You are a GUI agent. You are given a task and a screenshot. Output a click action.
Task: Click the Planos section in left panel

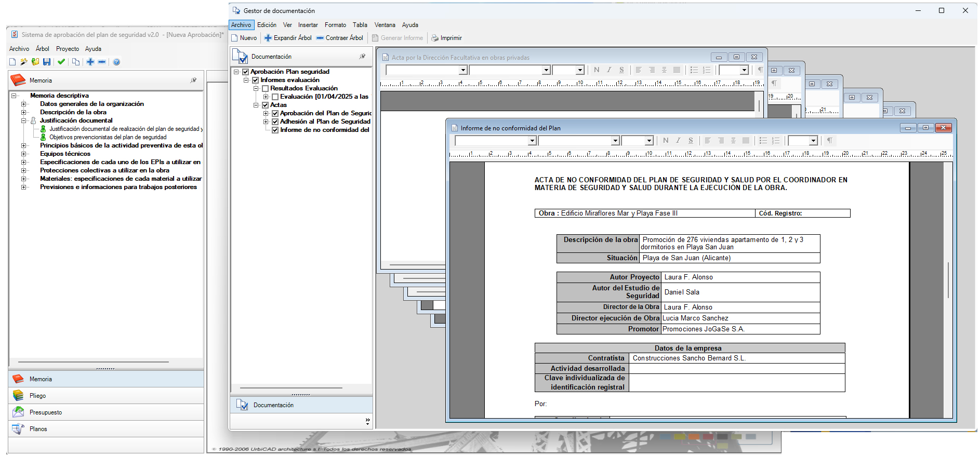[106, 429]
